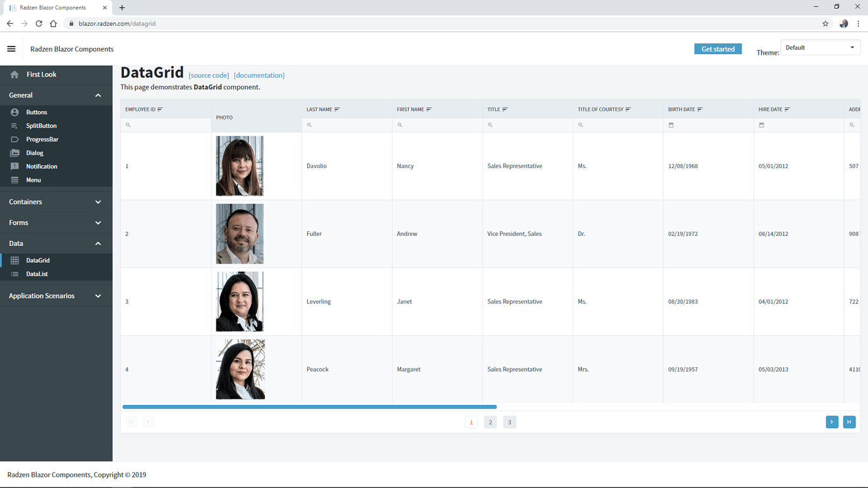This screenshot has height=488, width=868.
Task: Open the source code link
Action: pyautogui.click(x=209, y=75)
